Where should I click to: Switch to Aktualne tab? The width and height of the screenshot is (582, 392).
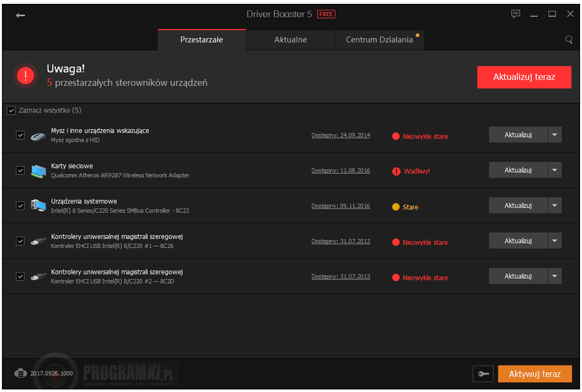(290, 40)
